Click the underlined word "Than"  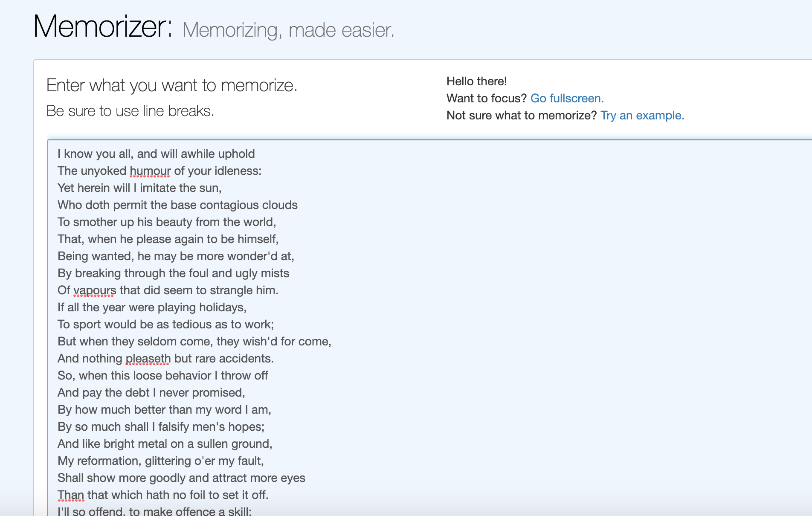[70, 495]
